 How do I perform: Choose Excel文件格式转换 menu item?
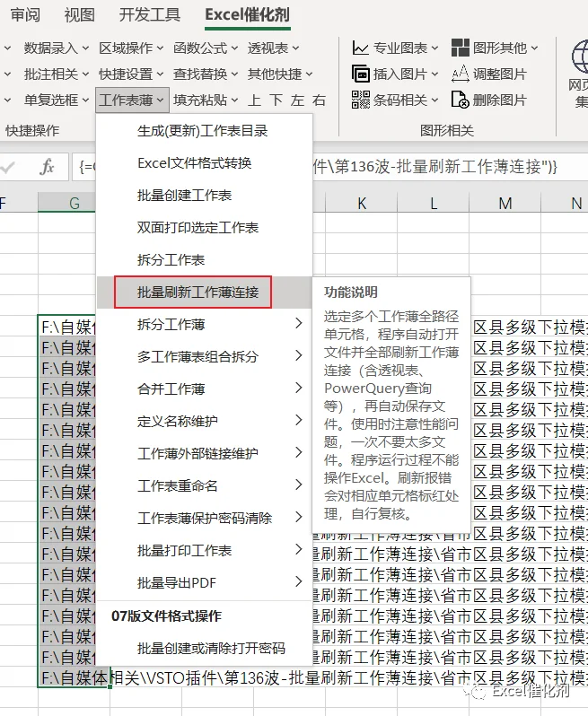[204, 163]
